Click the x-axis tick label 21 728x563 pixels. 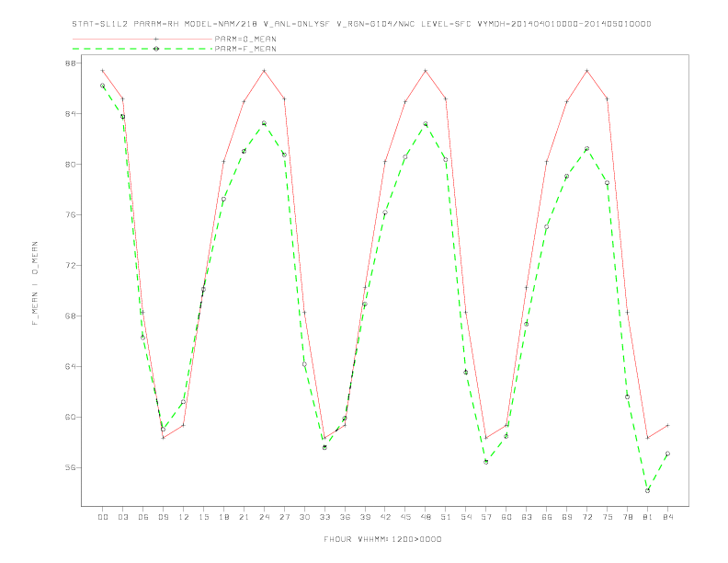pyautogui.click(x=244, y=517)
